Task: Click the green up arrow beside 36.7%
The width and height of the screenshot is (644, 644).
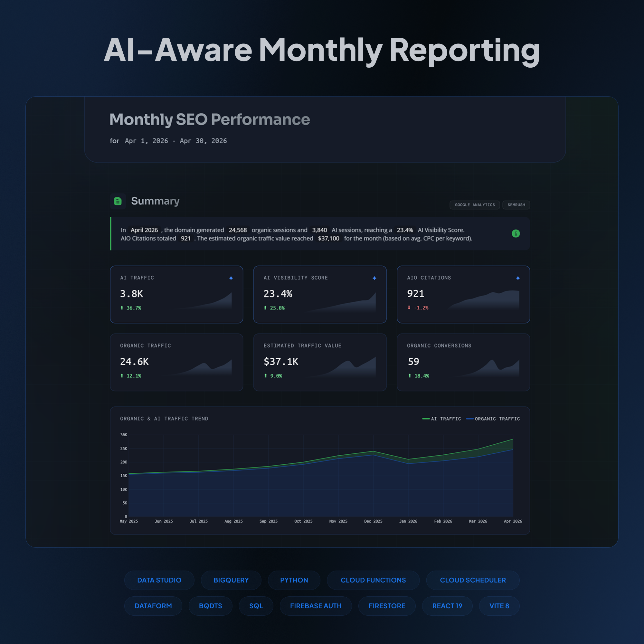Action: (x=122, y=308)
